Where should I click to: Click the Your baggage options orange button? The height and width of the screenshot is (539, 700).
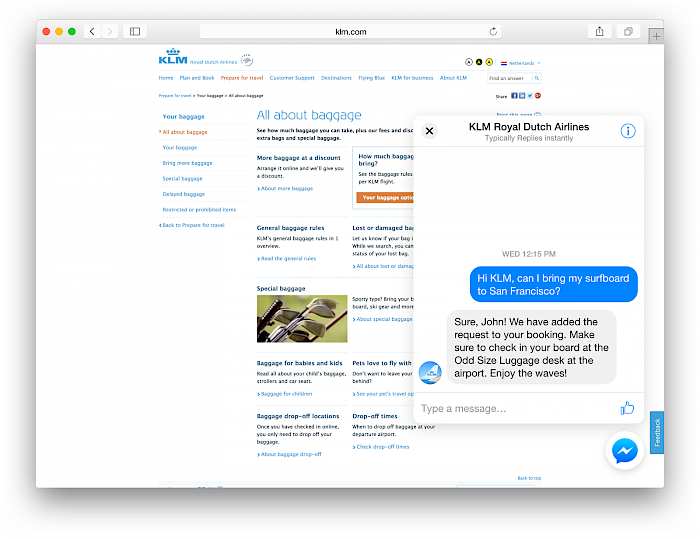[385, 197]
